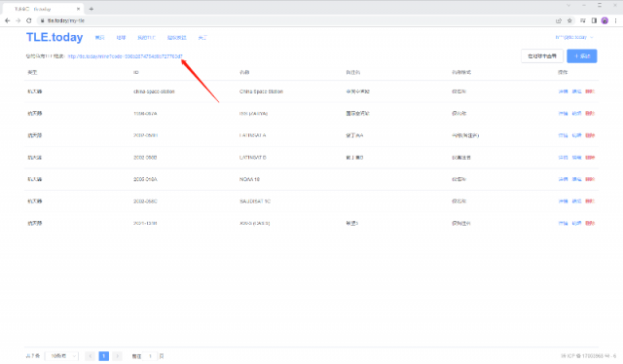
Task: Click second blue action link for China Space Station
Action: point(576,91)
